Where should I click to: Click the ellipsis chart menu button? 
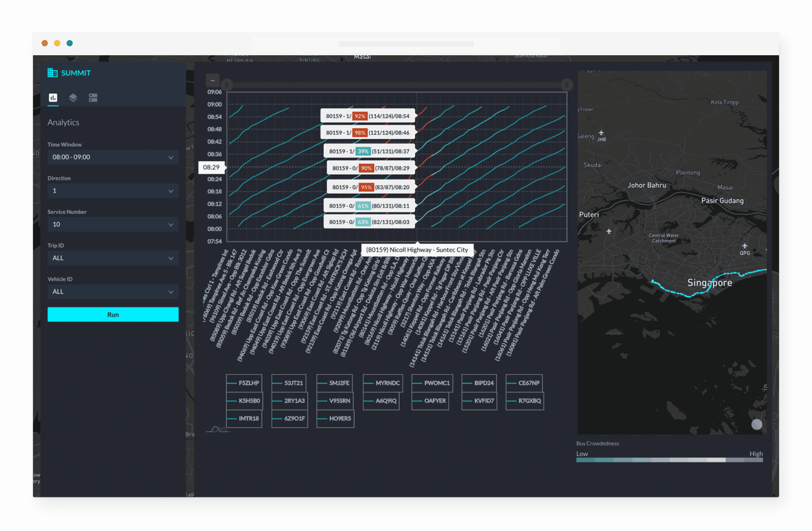[x=213, y=80]
